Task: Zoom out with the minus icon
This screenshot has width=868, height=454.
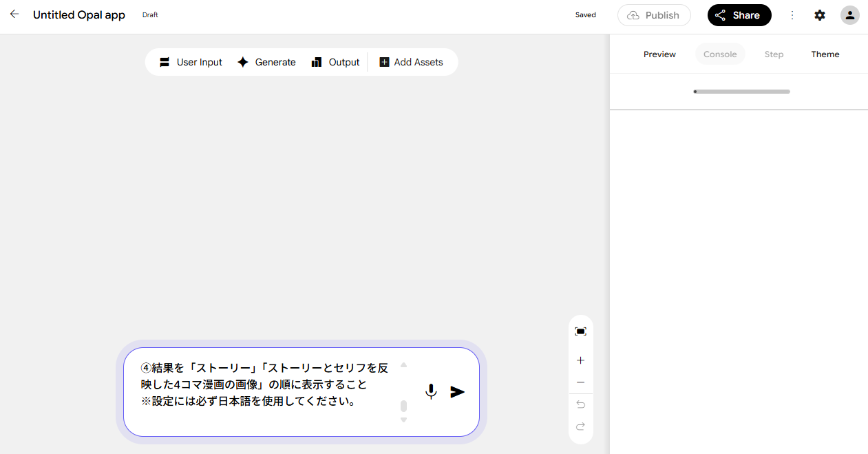Action: 580,382
